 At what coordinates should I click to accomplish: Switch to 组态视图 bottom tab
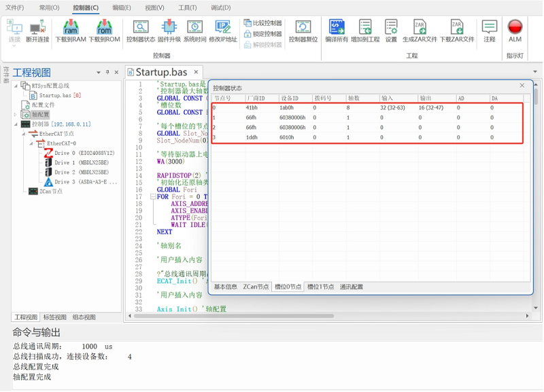84,317
